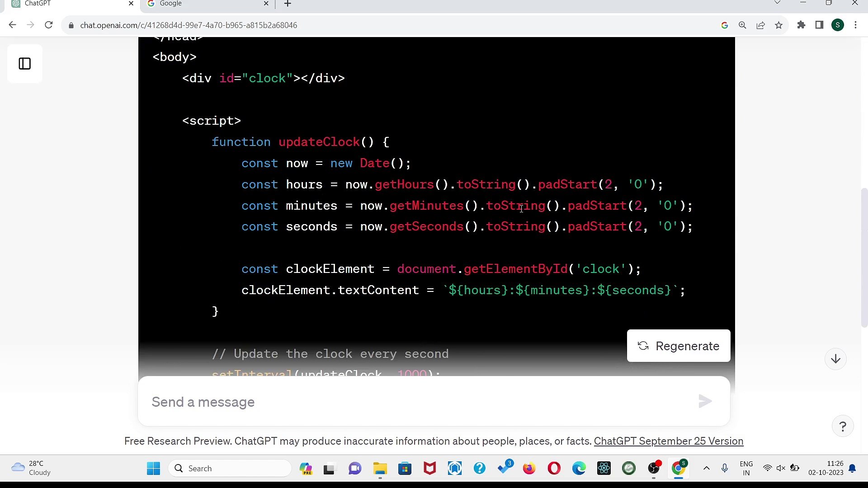Toggle the ChatGPT sidebar open
This screenshot has height=488, width=868.
click(x=24, y=63)
